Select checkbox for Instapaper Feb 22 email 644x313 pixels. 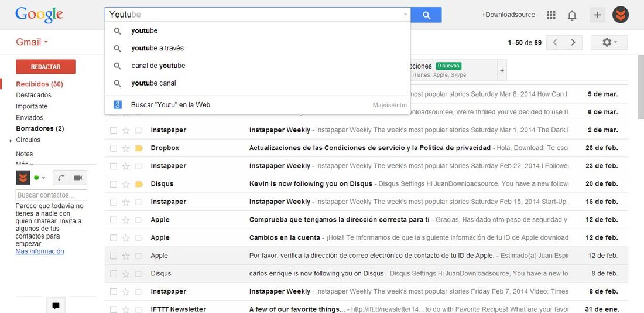point(114,166)
